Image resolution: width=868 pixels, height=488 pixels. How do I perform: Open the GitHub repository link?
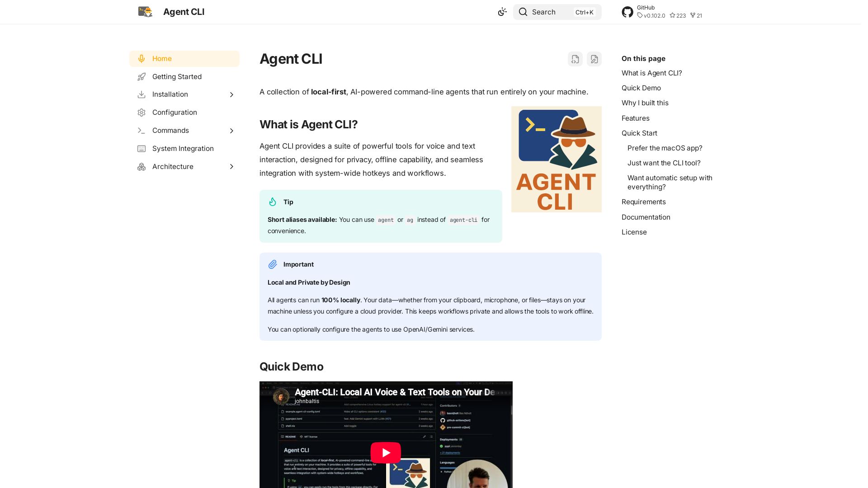pyautogui.click(x=662, y=12)
